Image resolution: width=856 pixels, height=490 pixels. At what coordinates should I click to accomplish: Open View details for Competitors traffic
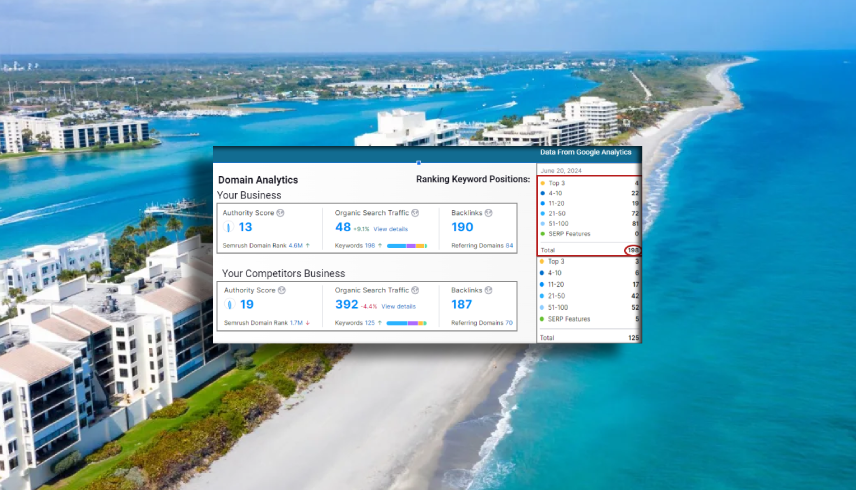point(398,306)
